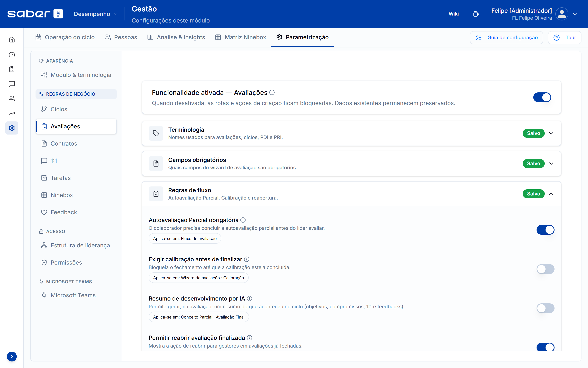
Task: Click the info icon next to Funcionalidade ativada
Action: 272,92
